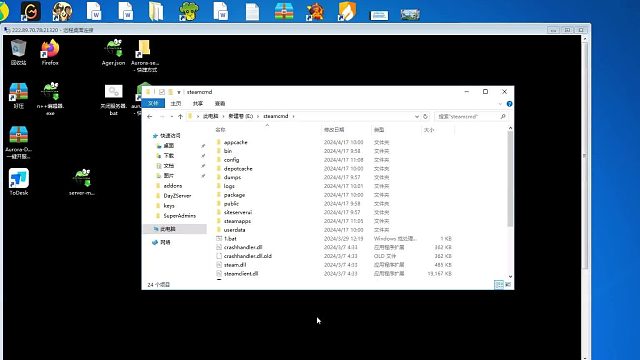Select the crashhandler.dll.old file
The width and height of the screenshot is (640, 360).
point(247,256)
